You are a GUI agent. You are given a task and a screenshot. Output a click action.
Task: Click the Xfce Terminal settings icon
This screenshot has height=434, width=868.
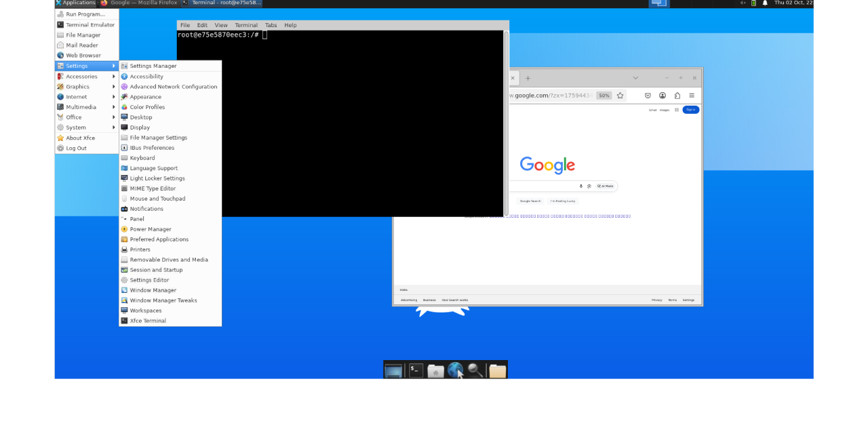(124, 321)
